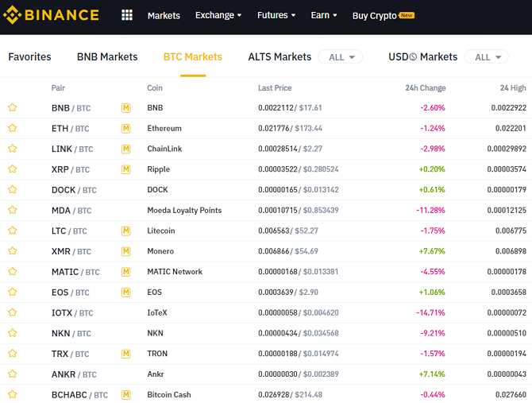Favorite the BNB / BTC pair star
Screen dimensions: 532x403
13,107
